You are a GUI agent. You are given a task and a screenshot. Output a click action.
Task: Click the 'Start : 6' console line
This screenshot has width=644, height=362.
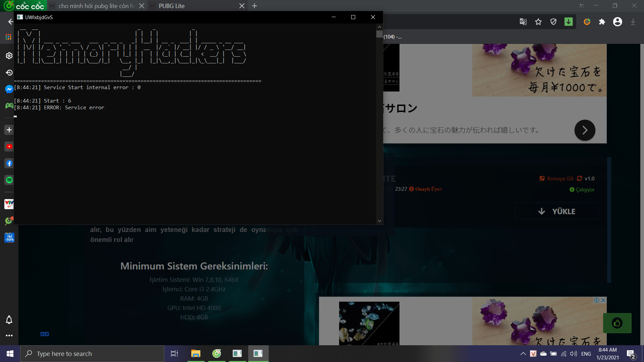coord(43,101)
